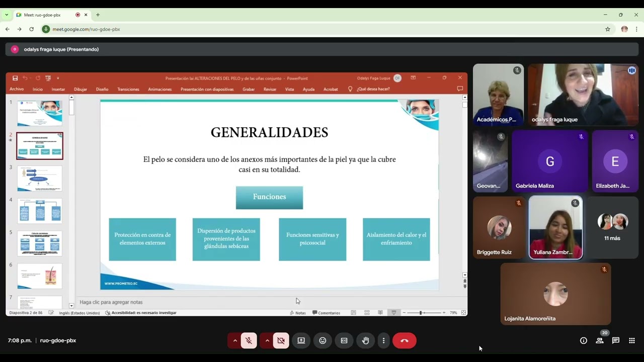The width and height of the screenshot is (644, 362).
Task: Open Presentación con diapositivas tab
Action: click(x=207, y=89)
